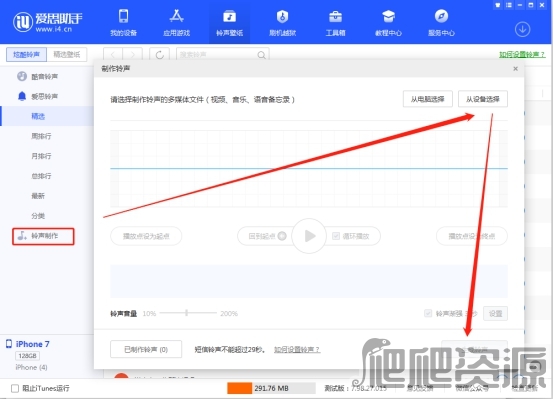The width and height of the screenshot is (554, 399).
Task: Select 最新 newest ringtones
Action: (38, 196)
